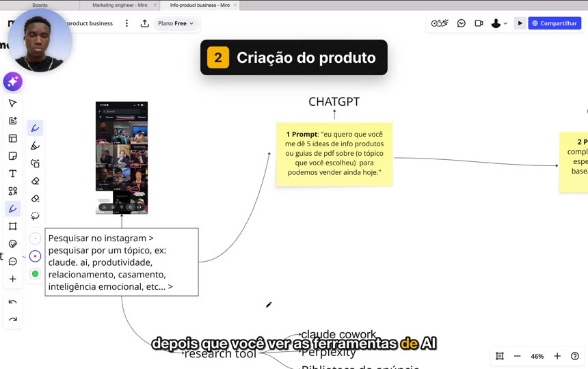
Task: Start a video call
Action: [x=479, y=23]
